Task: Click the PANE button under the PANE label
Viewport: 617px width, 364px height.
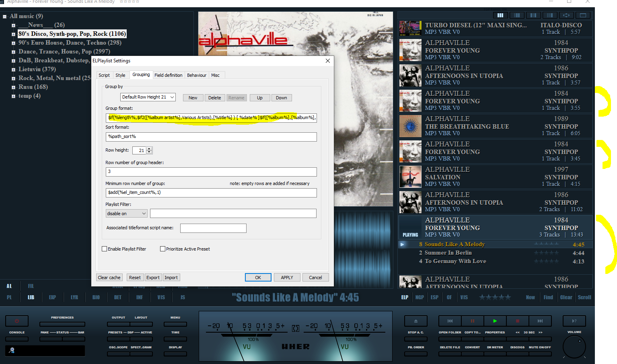Action: [x=51, y=339]
